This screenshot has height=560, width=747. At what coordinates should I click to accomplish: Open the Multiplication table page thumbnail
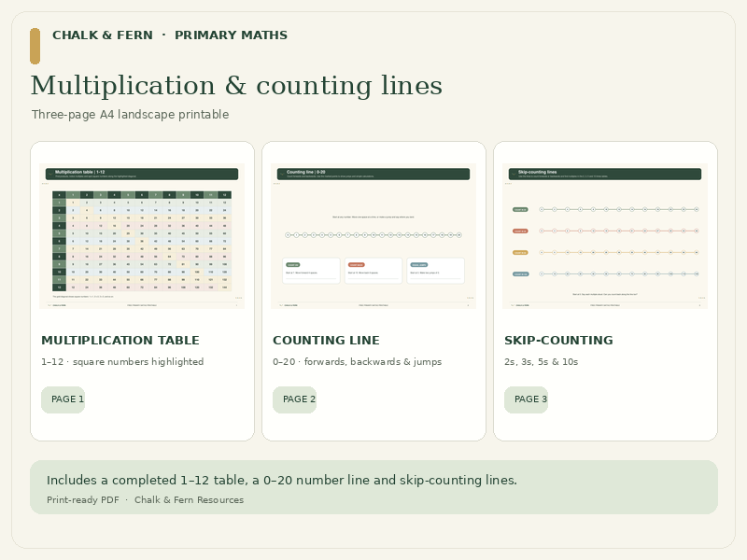(x=142, y=236)
